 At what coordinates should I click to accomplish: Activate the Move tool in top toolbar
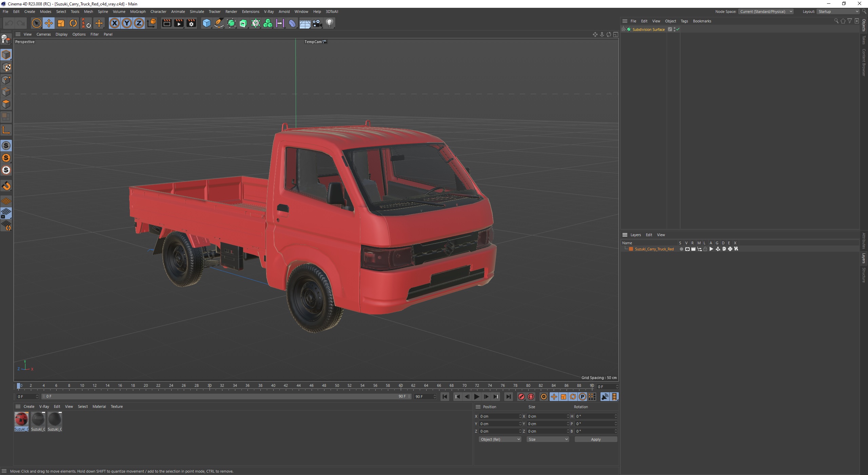coord(48,23)
